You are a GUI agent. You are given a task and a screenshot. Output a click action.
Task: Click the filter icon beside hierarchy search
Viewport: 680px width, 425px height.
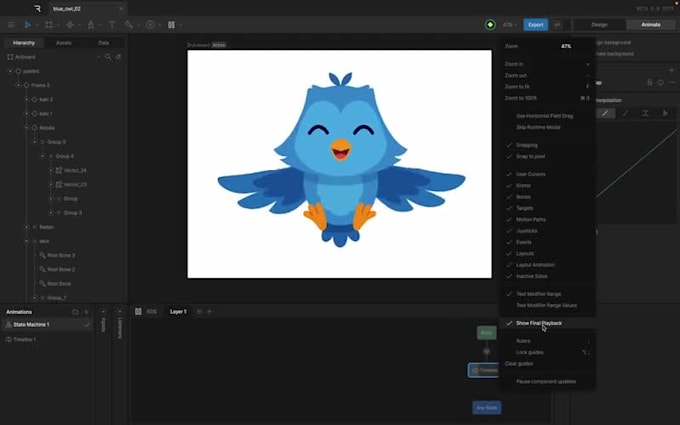click(x=118, y=57)
